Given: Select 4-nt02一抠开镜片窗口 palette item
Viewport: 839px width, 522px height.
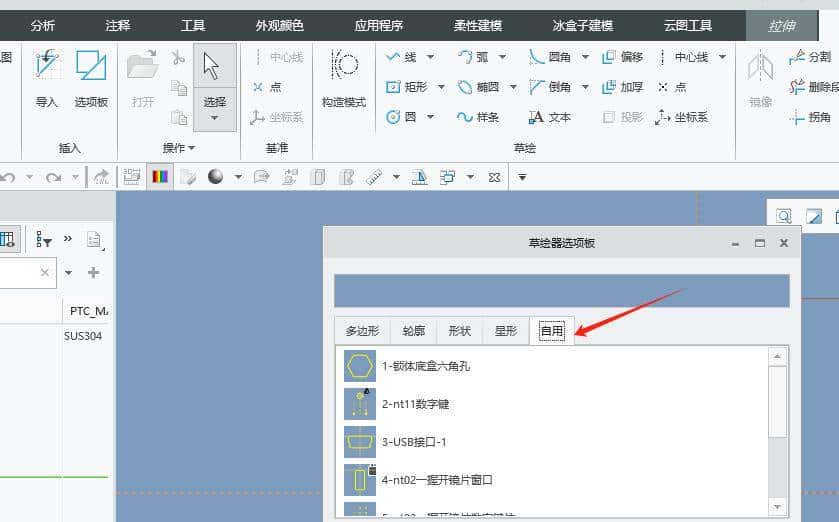Looking at the screenshot, I should (554, 480).
